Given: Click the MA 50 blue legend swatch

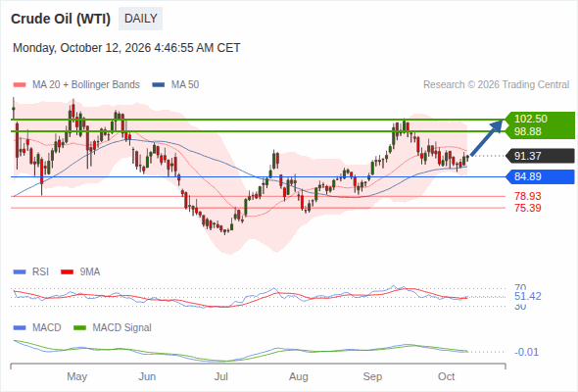Looking at the screenshot, I should coord(159,85).
